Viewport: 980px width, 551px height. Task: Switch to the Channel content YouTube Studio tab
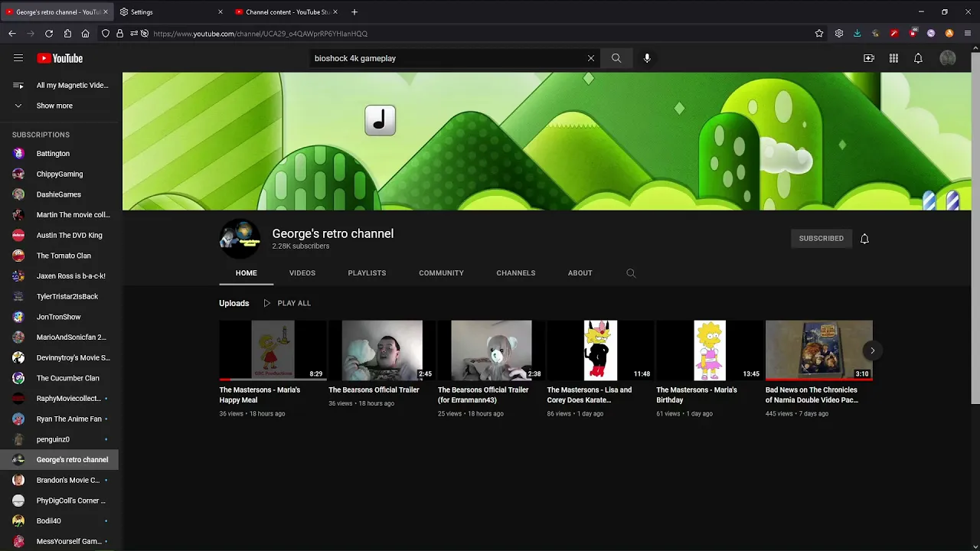coord(286,12)
